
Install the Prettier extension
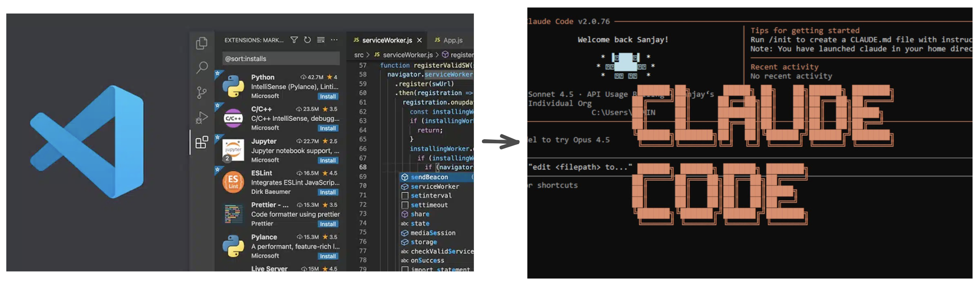pos(328,224)
